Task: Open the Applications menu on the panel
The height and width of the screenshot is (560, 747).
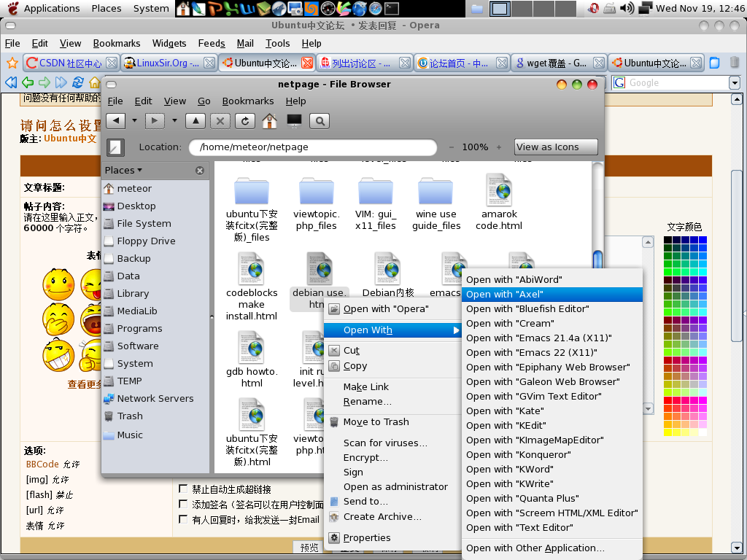Action: click(x=52, y=8)
